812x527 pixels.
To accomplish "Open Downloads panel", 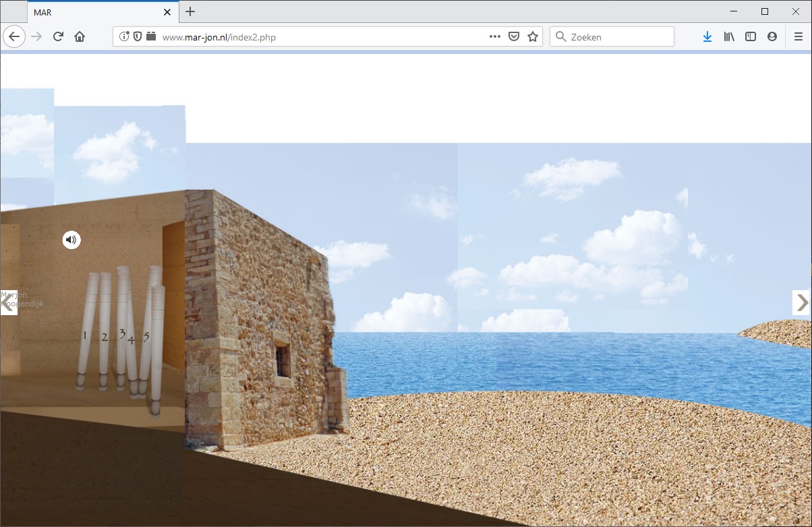I will tap(707, 37).
